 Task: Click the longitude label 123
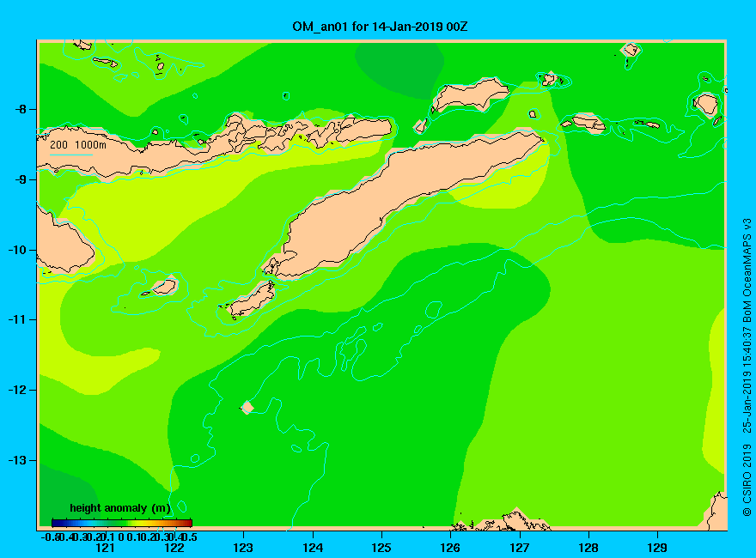coord(243,548)
